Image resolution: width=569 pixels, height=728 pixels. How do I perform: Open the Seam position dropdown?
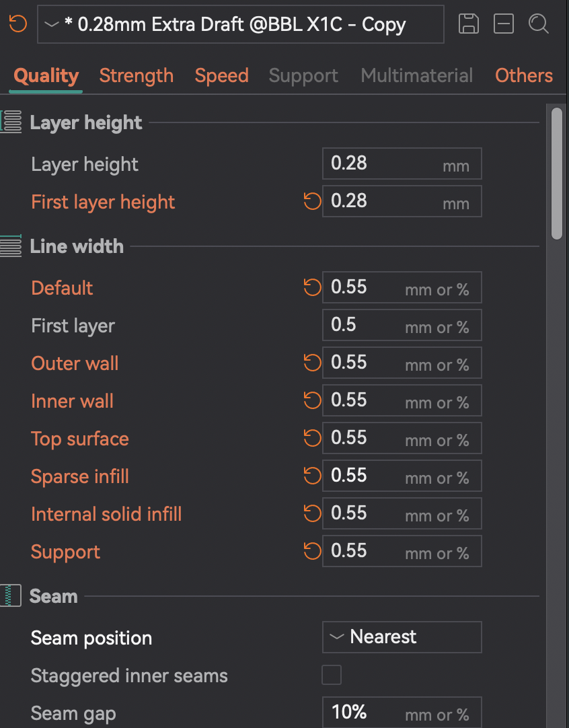(x=402, y=637)
